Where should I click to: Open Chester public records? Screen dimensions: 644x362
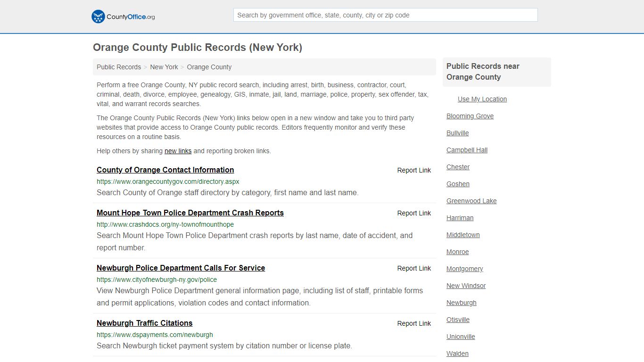click(x=458, y=167)
